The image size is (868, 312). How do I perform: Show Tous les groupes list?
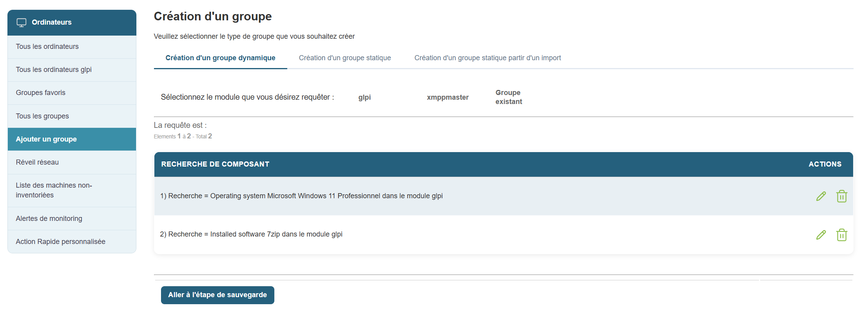(42, 116)
